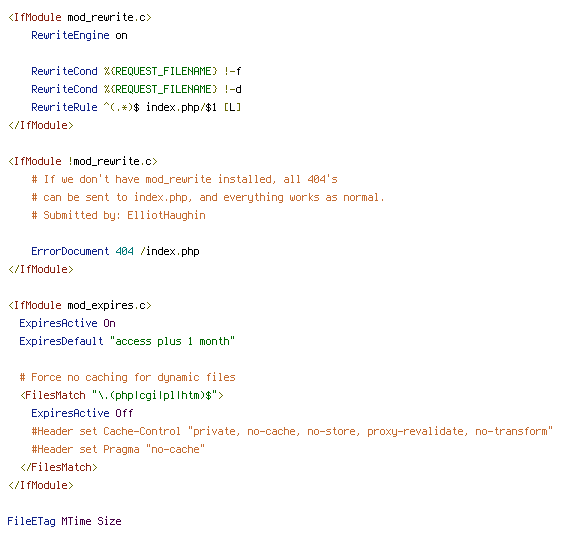Image resolution: width=562 pixels, height=538 pixels.
Task: Click opening IfModule mod_rewrite.c tag
Action: click(x=80, y=18)
